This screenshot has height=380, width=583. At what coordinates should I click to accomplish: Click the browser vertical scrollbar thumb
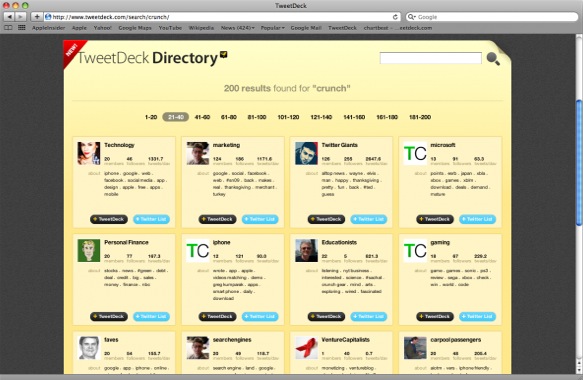tap(579, 162)
